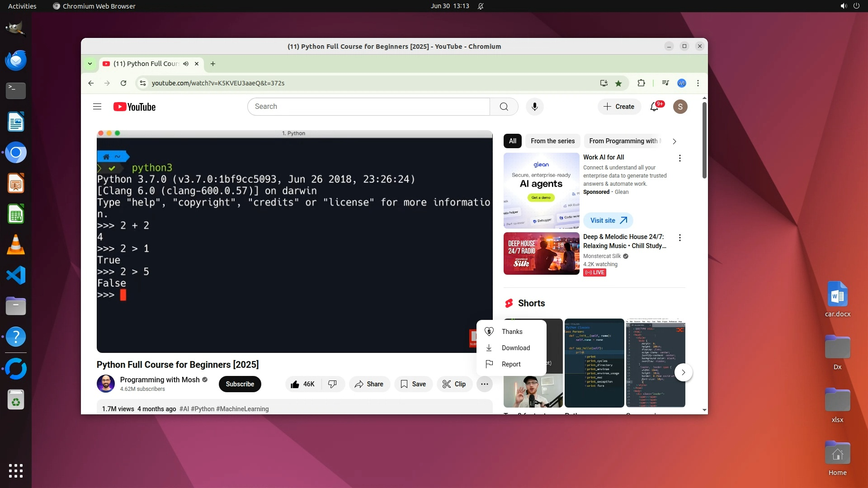Image resolution: width=868 pixels, height=488 pixels.
Task: Open Chromium extensions puzzle icon
Action: [x=641, y=83]
